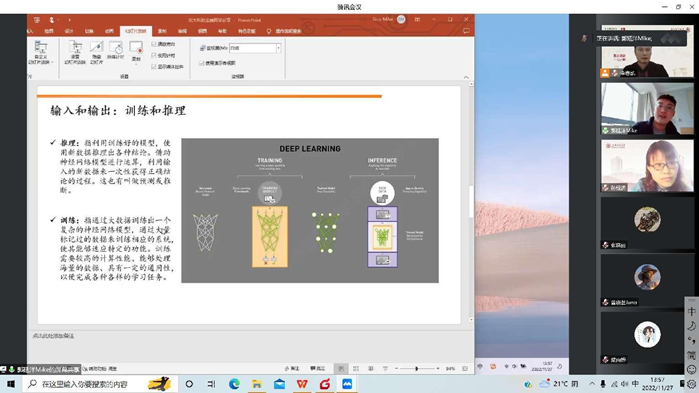This screenshot has width=699, height=393.
Task: Toggle the Use Timings checkbox
Action: (x=154, y=55)
